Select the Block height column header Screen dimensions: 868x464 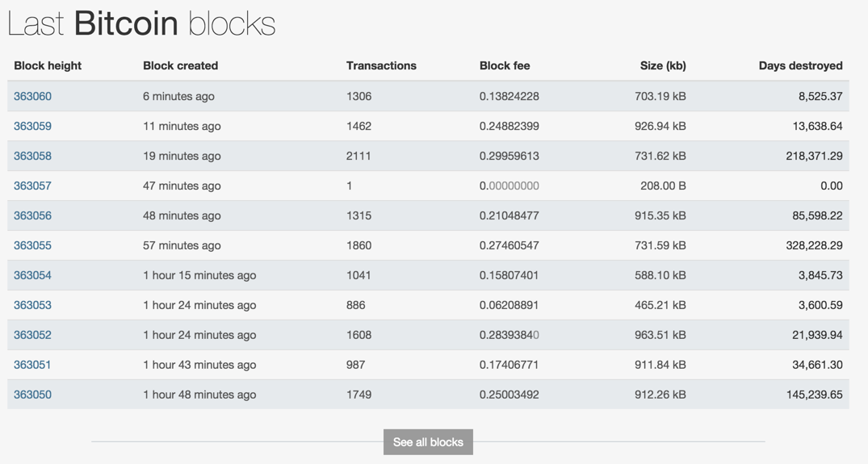click(48, 66)
